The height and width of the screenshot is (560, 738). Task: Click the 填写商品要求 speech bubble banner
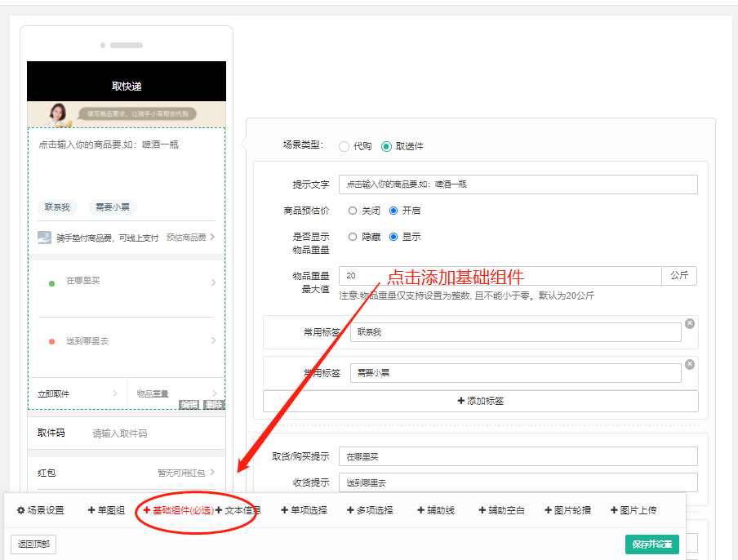137,114
